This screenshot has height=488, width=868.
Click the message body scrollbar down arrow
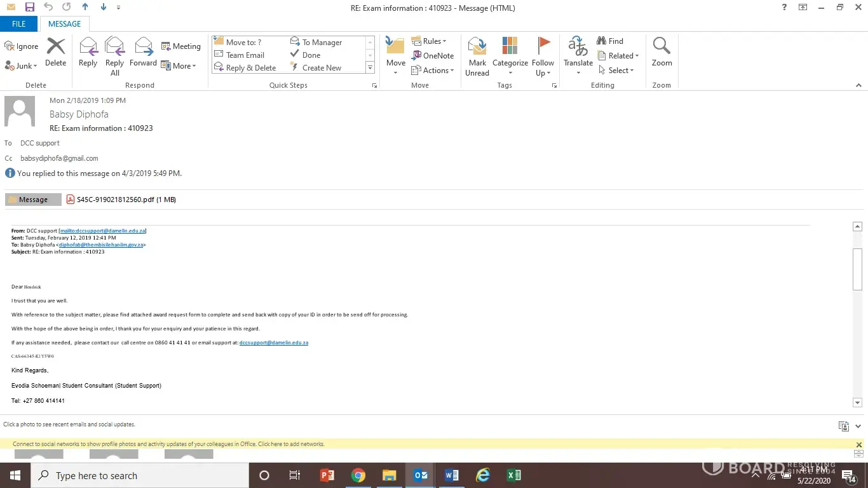coord(857,402)
